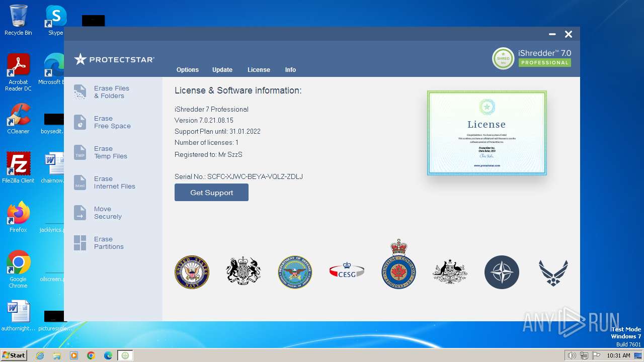Image resolution: width=644 pixels, height=362 pixels.
Task: Click the United States Navy seal
Action: click(x=192, y=272)
